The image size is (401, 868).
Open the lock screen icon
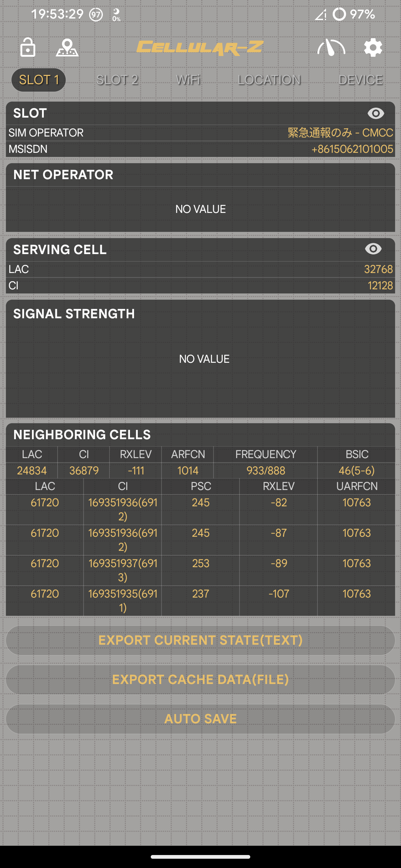(28, 47)
